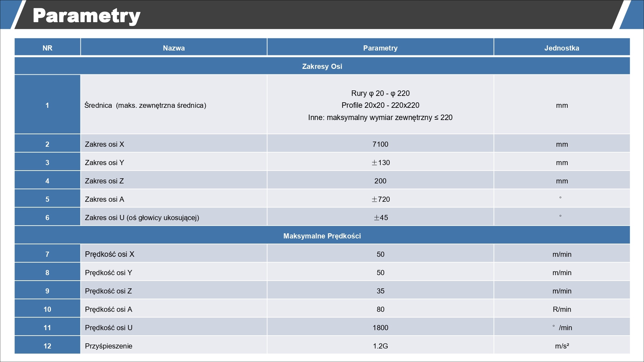Click Zakres osi U row name
The width and height of the screenshot is (644, 362).
tap(142, 218)
